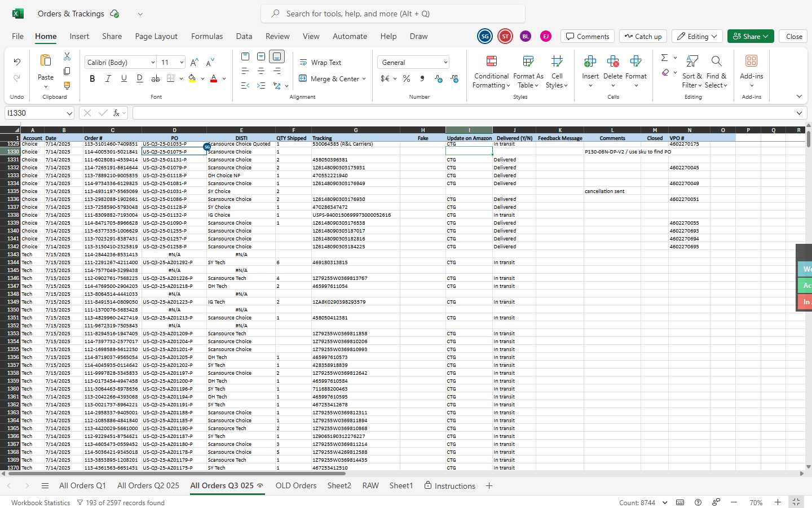Screen dimensions: 812x508
Task: Increase font size with the larger A icon
Action: [x=195, y=62]
